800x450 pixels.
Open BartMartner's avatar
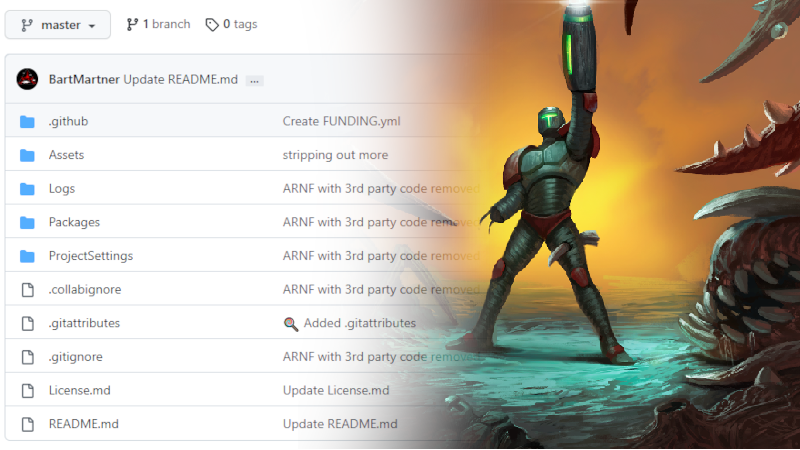[x=27, y=79]
